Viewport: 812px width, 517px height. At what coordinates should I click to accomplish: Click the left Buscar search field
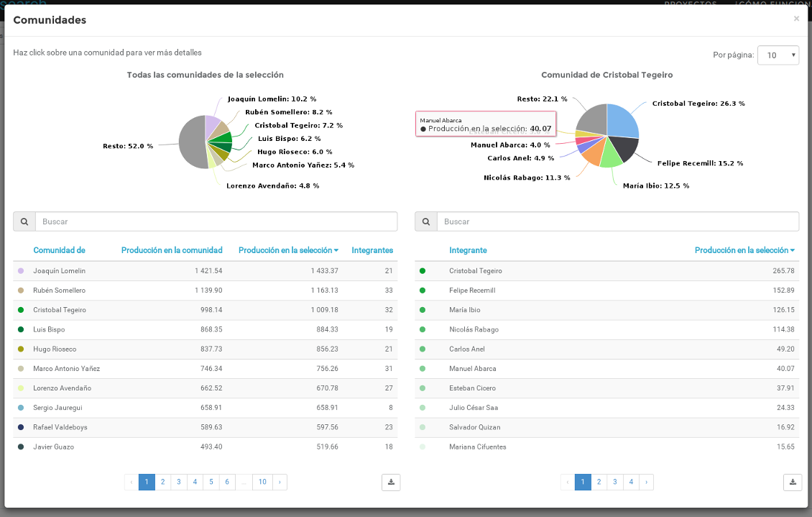(216, 221)
